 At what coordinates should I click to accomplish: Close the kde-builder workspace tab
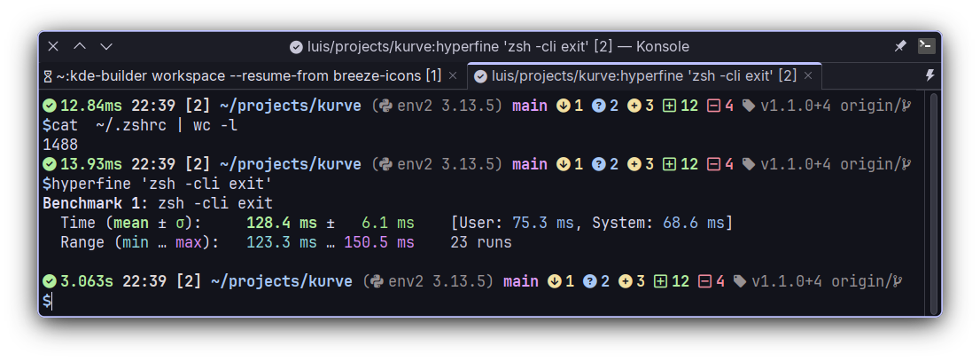click(453, 75)
